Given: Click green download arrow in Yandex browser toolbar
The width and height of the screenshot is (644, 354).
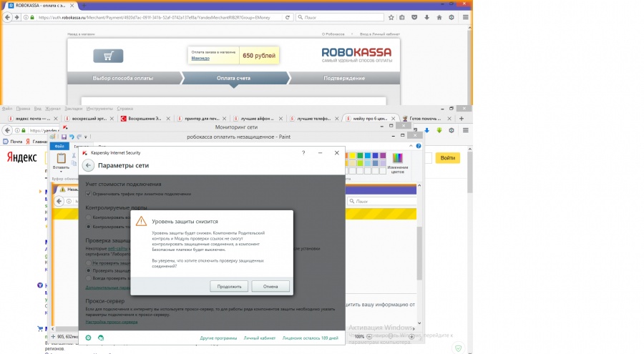Looking at the screenshot, I should pyautogui.click(x=439, y=130).
